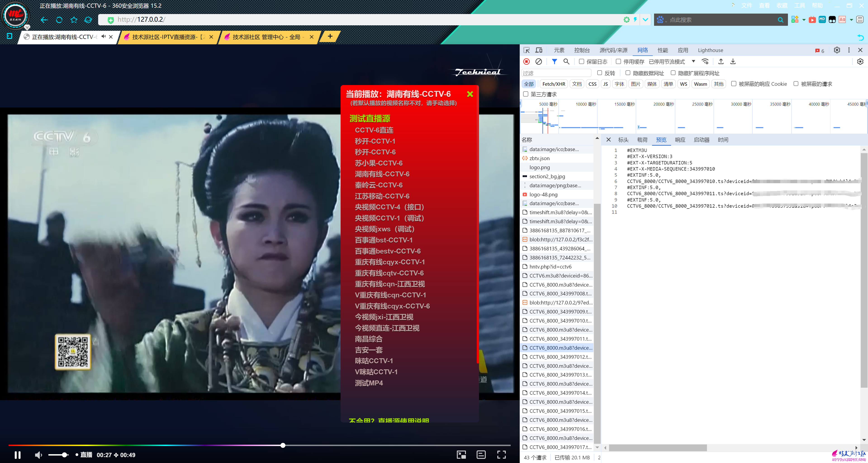868x463 pixels.
Task: Pause the video playback
Action: 17,455
